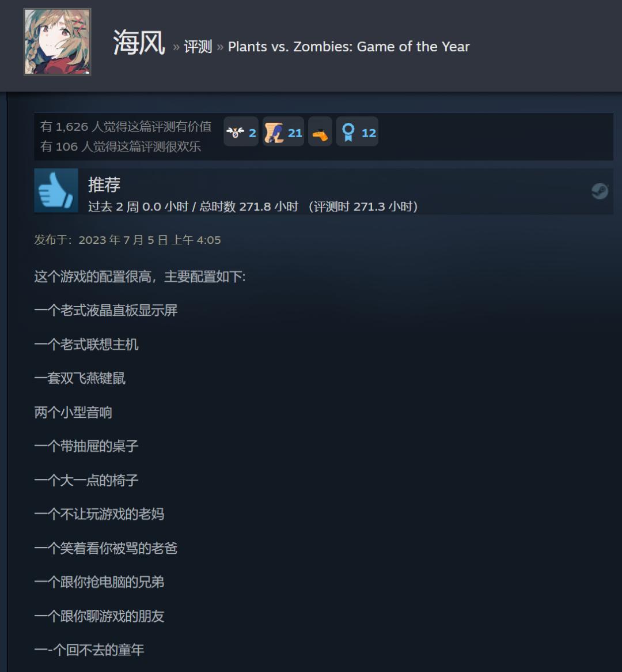Viewport: 622px width, 672px height.
Task: Open the 海风 user avatar image
Action: pos(57,42)
